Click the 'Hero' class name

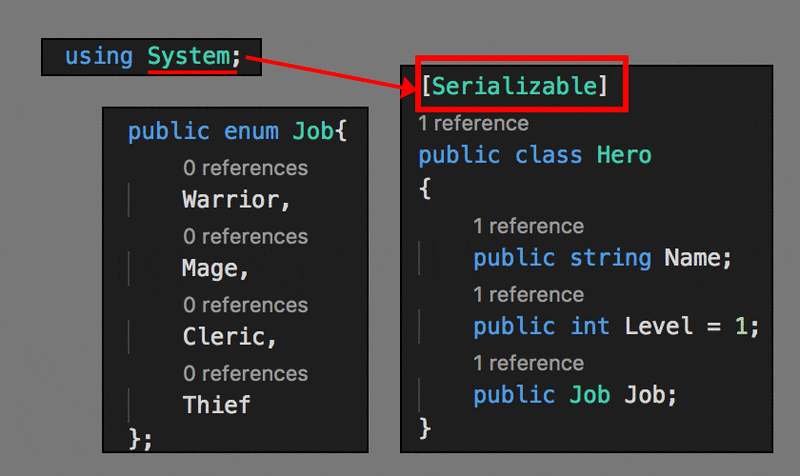point(624,155)
